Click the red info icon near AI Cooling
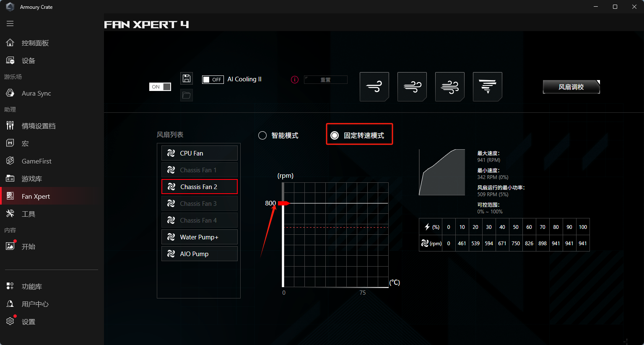This screenshot has width=644, height=345. pos(295,80)
